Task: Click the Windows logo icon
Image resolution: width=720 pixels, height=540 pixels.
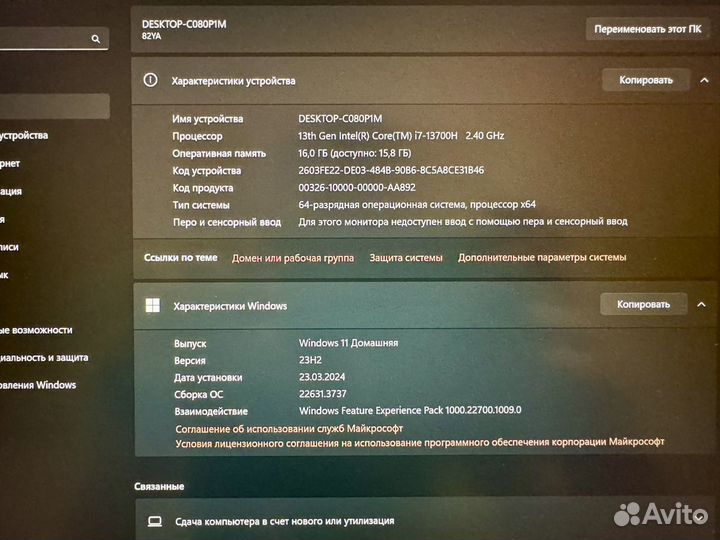Action: 152,305
